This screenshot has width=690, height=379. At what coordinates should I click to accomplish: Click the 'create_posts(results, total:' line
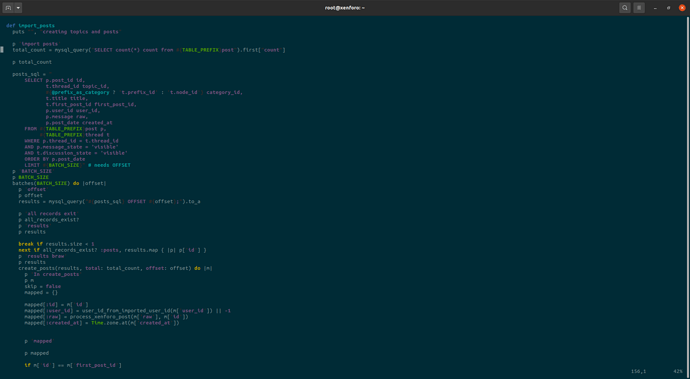tap(115, 268)
